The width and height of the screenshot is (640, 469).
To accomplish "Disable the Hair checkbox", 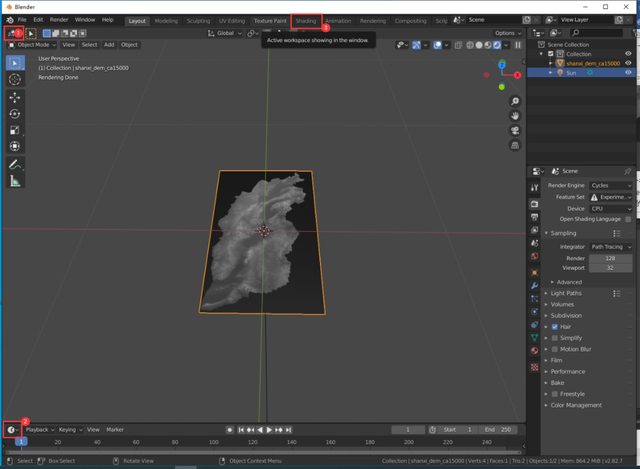I will coord(555,326).
